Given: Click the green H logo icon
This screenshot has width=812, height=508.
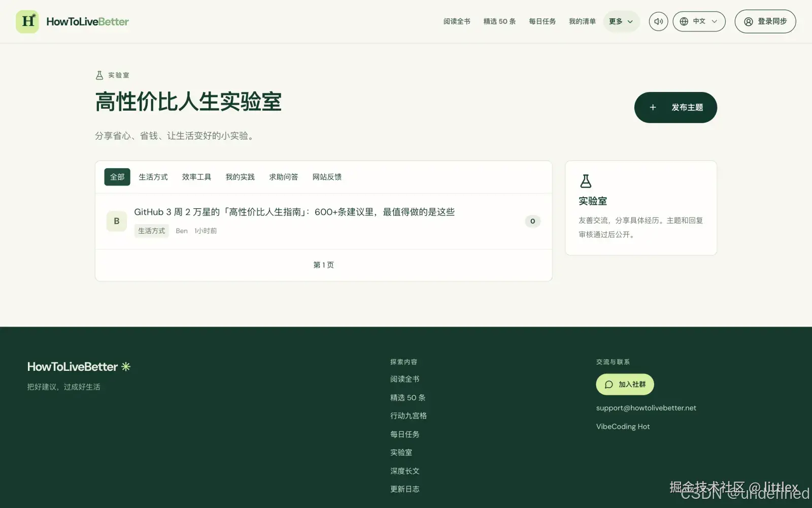Looking at the screenshot, I should tap(27, 21).
